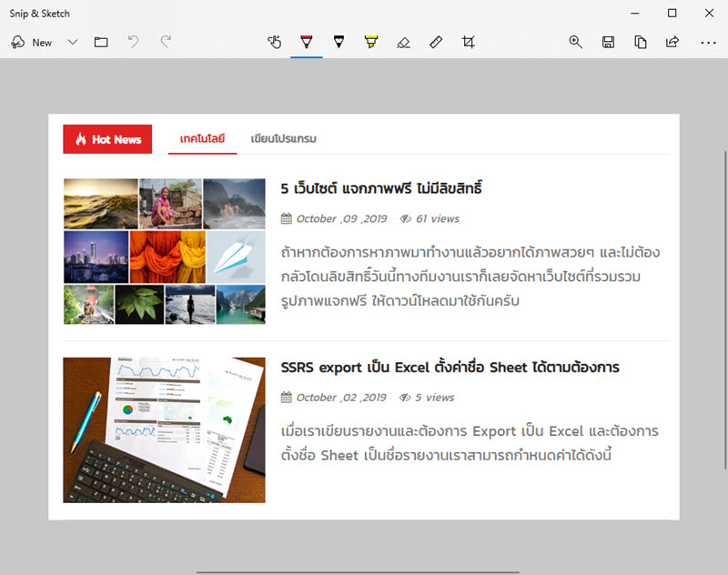
Task: Redo the last action
Action: 167,42
